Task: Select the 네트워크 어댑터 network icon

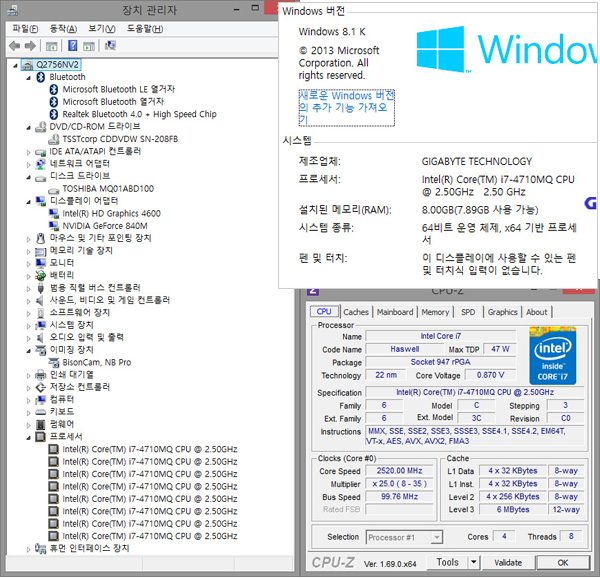Action: (x=41, y=164)
